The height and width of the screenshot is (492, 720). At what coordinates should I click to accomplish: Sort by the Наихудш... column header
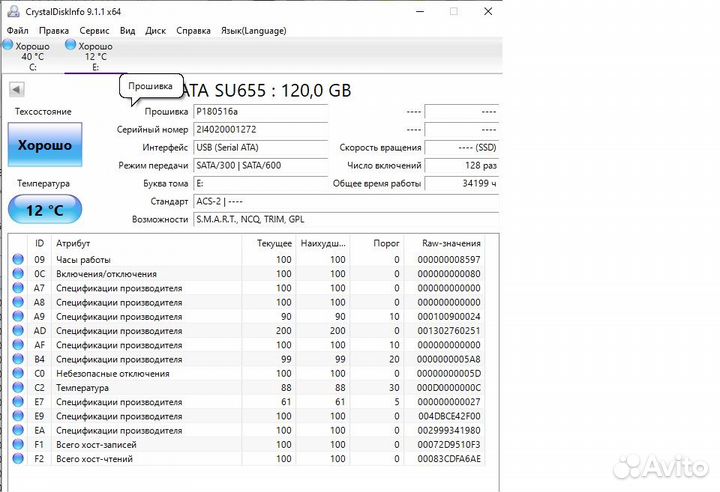pos(323,243)
